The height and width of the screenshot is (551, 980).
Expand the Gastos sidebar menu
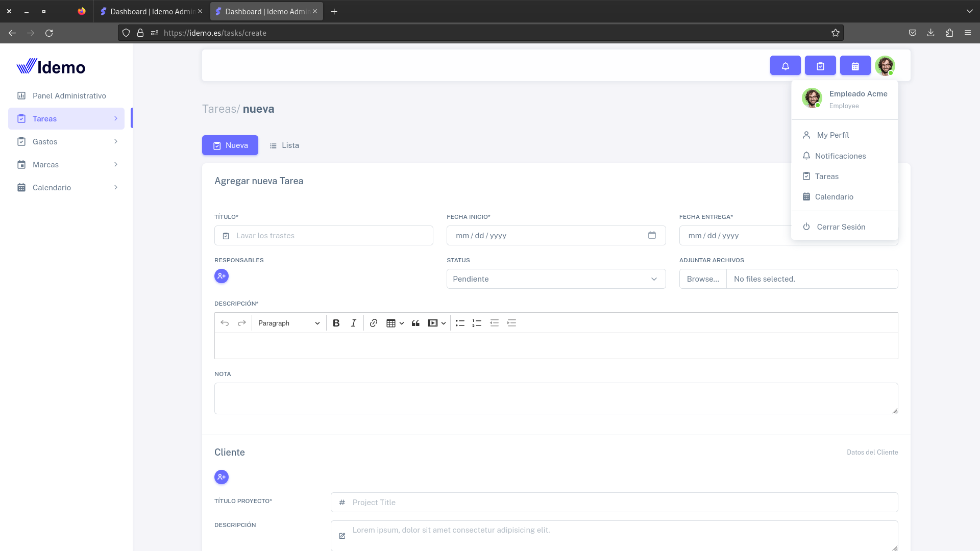tap(66, 142)
